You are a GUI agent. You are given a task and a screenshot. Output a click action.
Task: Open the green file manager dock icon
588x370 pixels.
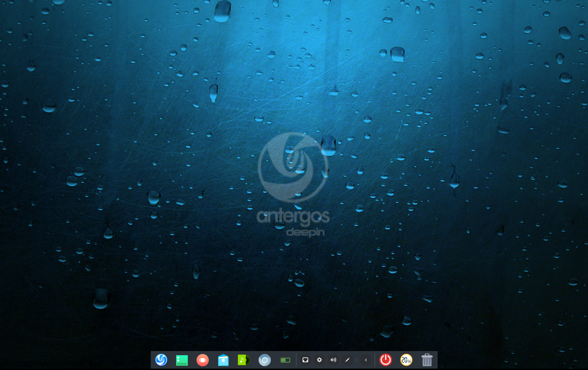182,360
